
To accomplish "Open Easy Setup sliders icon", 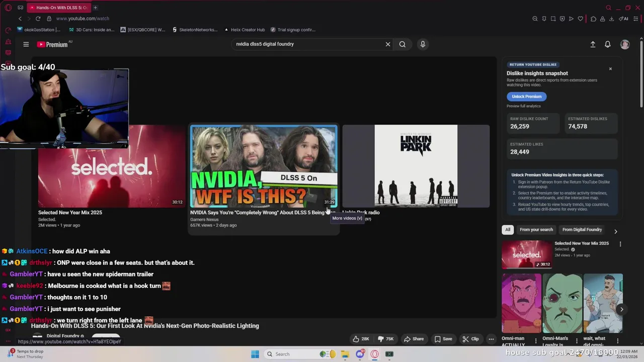I will [636, 19].
